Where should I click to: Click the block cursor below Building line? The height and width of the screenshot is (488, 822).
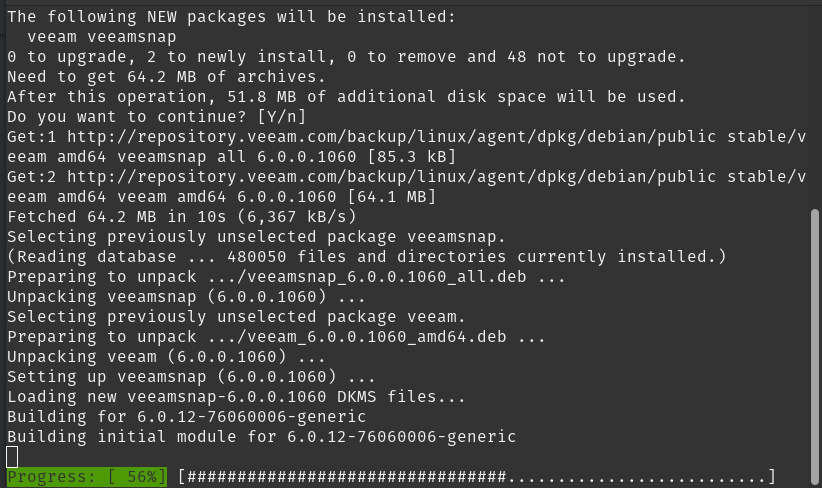click(12, 457)
